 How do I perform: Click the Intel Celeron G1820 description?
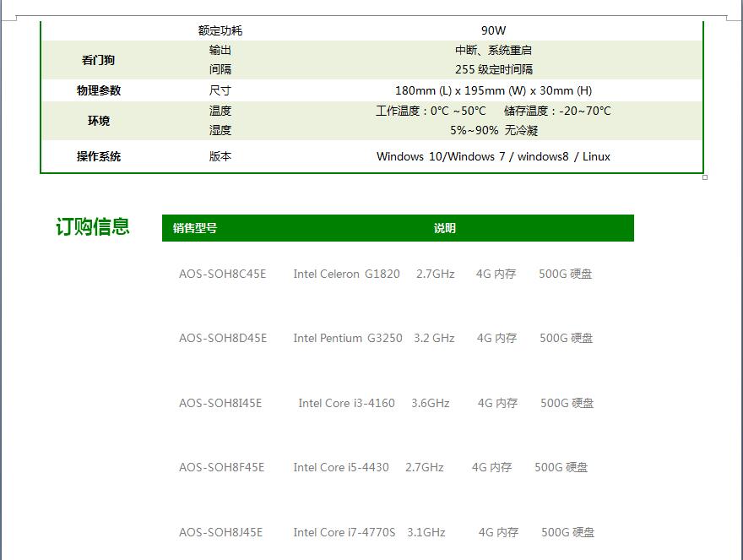[x=346, y=274]
